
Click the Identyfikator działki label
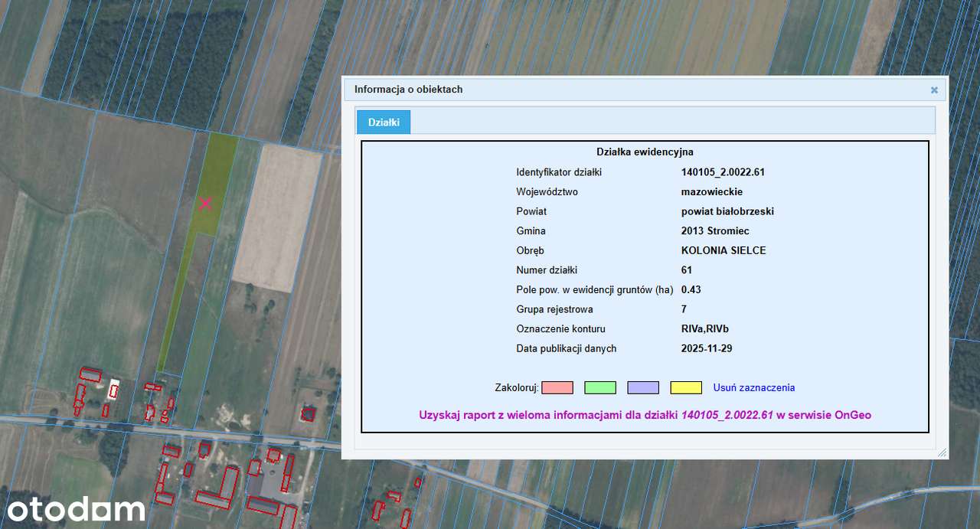click(559, 172)
